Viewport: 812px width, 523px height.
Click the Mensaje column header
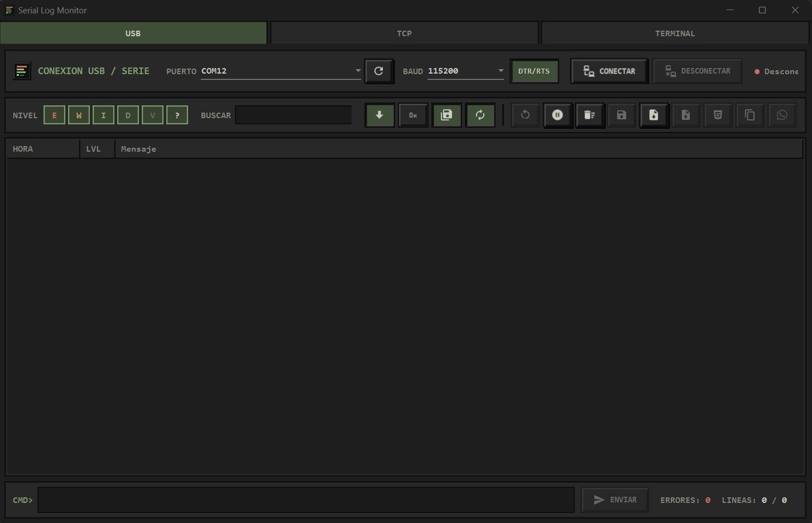point(459,149)
